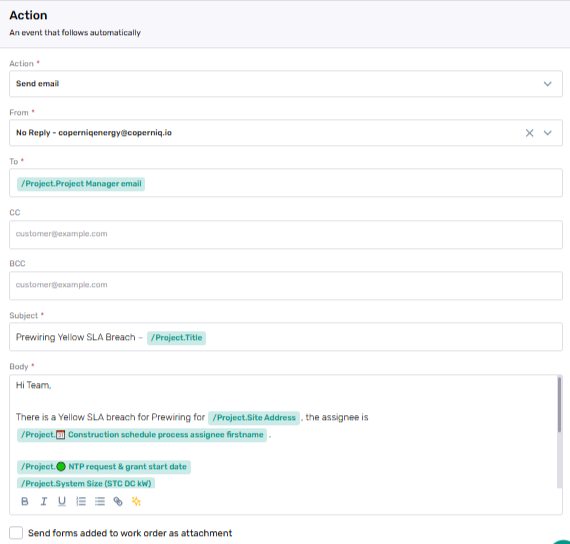Toggle underline formatting in body editor
The height and width of the screenshot is (544, 570).
[x=62, y=501]
